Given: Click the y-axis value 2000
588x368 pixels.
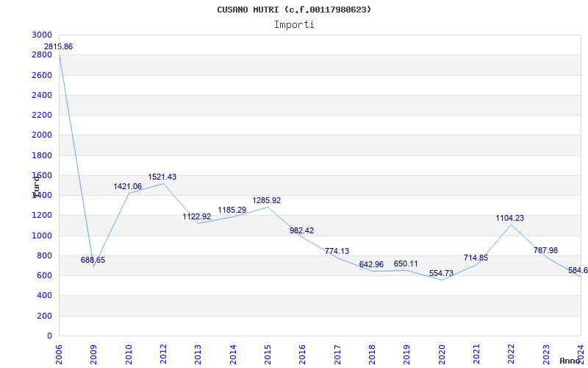Looking at the screenshot, I should [42, 135].
